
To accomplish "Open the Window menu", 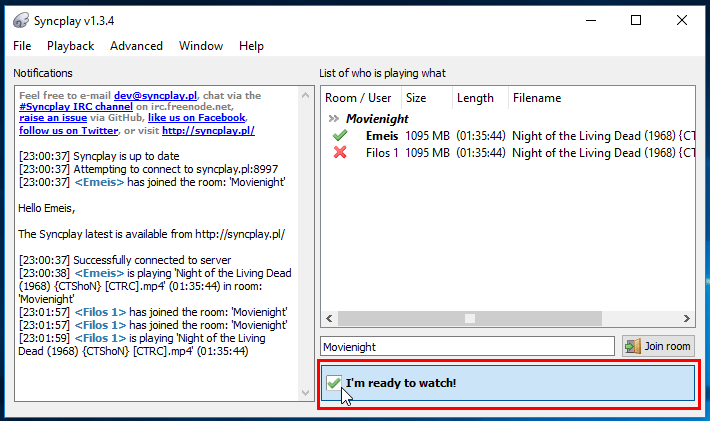I will tap(201, 46).
